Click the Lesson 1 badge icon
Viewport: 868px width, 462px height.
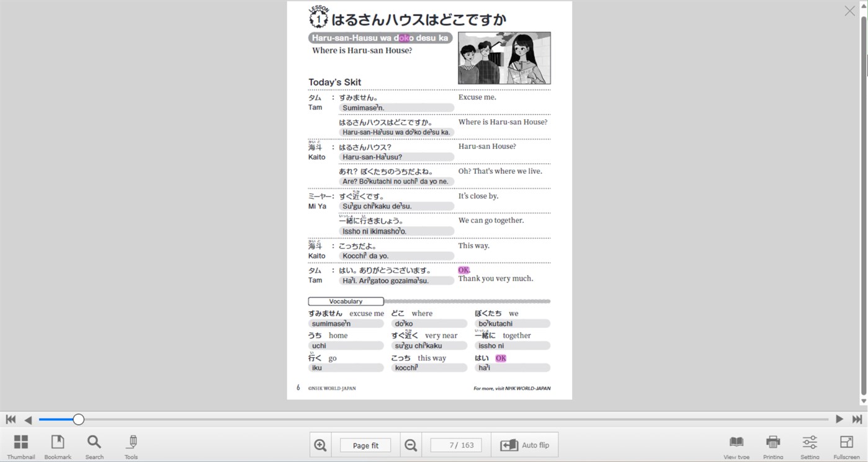coord(318,17)
